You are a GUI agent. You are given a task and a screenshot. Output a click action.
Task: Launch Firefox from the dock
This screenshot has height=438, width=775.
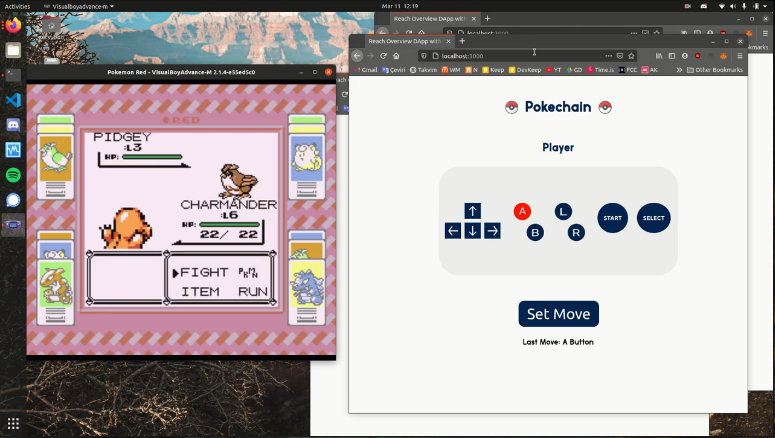pos(13,25)
